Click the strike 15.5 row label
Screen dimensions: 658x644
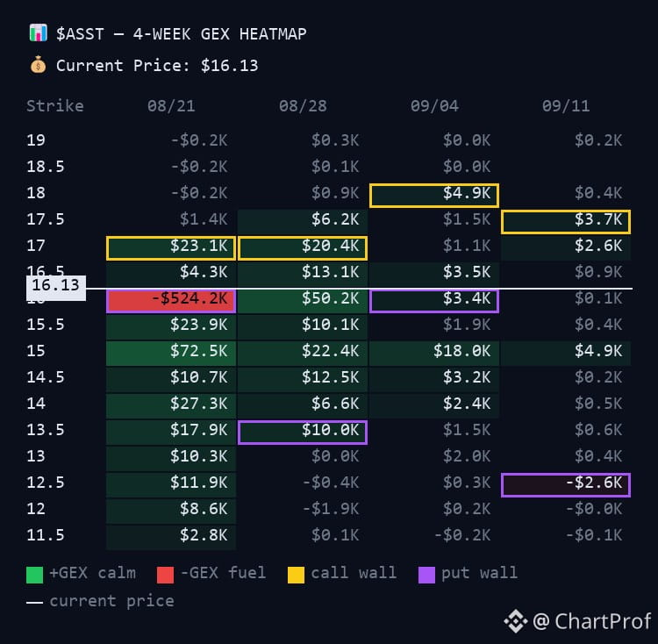(46, 325)
